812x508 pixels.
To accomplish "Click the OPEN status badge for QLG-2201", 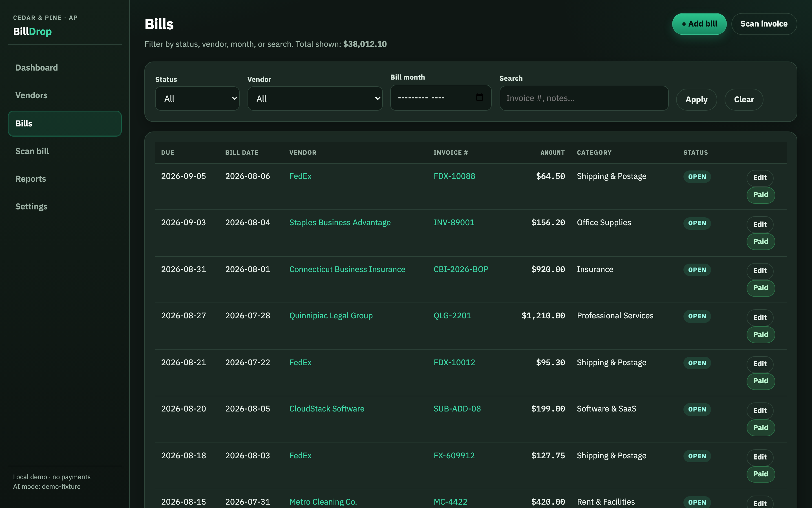I will click(x=697, y=316).
